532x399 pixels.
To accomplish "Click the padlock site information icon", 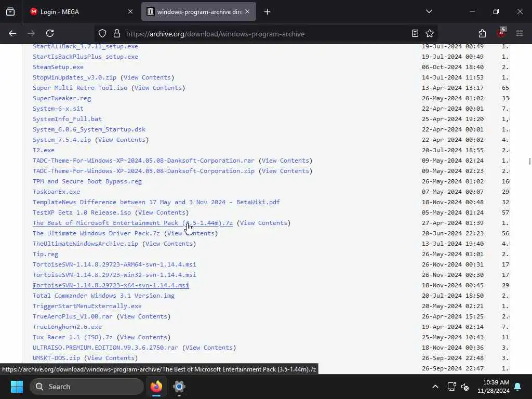I will 117,33.
